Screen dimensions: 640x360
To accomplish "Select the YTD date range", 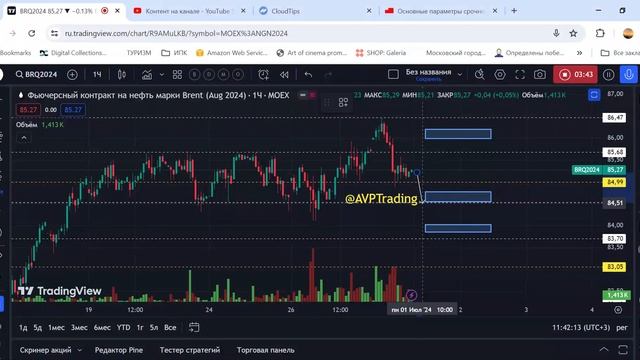I will pos(124,327).
